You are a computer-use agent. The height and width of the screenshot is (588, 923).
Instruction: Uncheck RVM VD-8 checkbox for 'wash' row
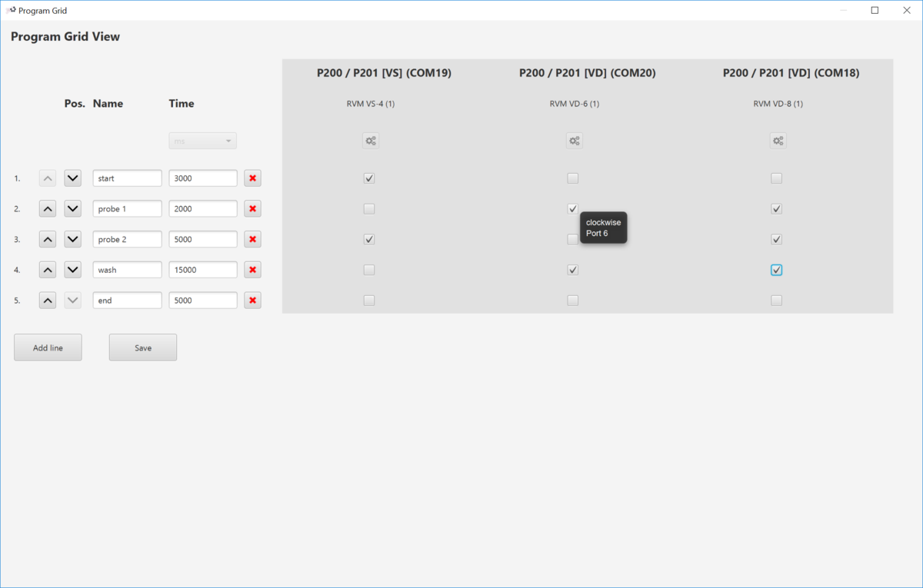click(776, 270)
